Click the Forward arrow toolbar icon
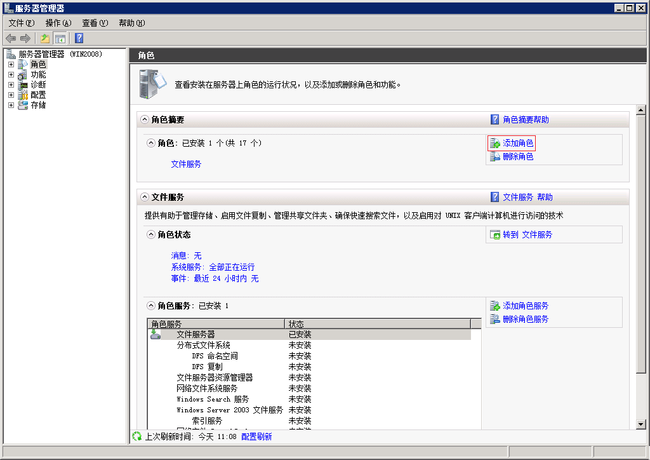The width and height of the screenshot is (650, 460). (25, 39)
